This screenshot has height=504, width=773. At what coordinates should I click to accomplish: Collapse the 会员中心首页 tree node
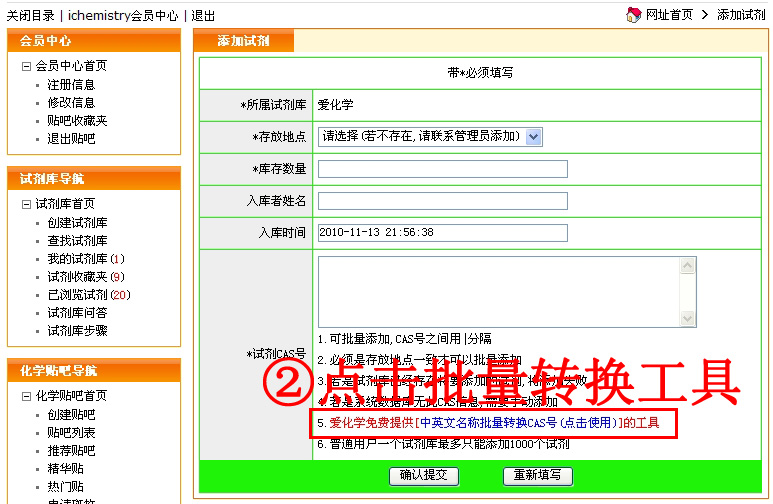coord(26,66)
